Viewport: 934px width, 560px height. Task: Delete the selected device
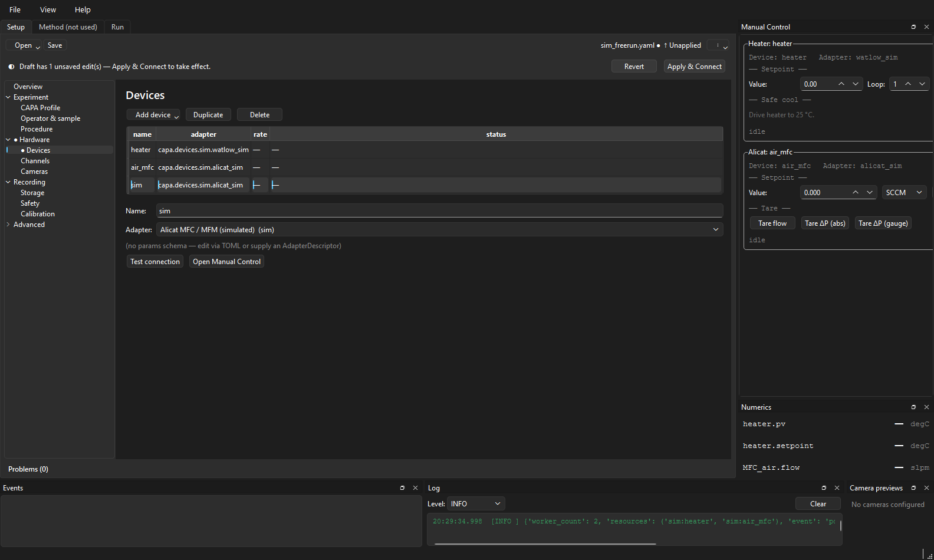259,115
